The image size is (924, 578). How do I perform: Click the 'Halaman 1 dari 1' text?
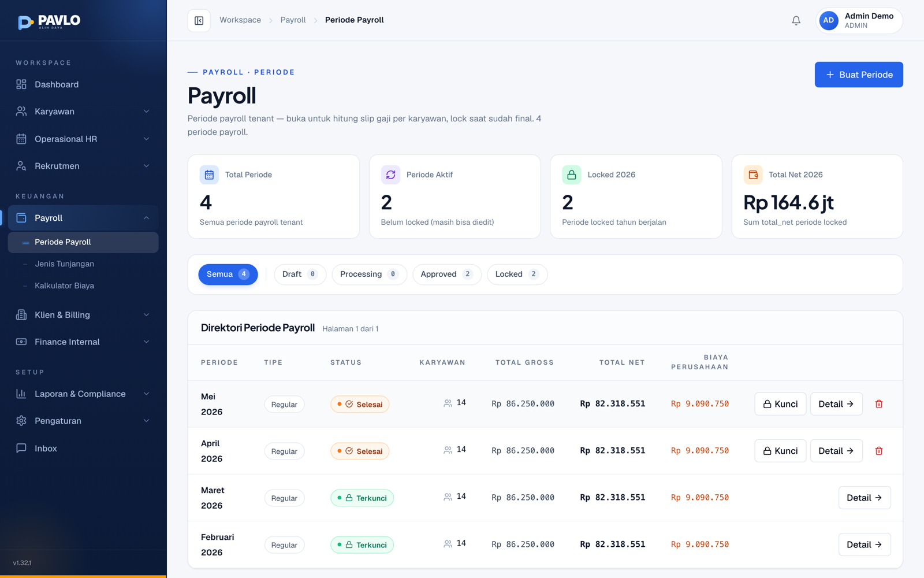[x=351, y=329]
